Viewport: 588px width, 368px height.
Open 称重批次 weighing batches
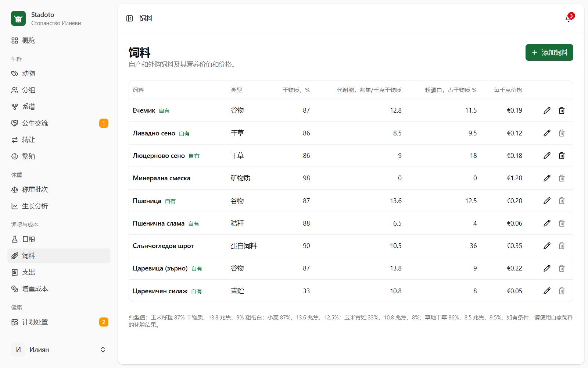pyautogui.click(x=59, y=190)
